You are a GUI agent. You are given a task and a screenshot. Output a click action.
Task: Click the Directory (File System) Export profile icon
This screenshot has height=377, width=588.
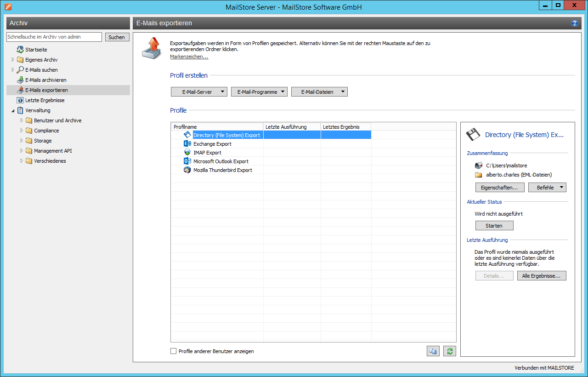coord(187,135)
